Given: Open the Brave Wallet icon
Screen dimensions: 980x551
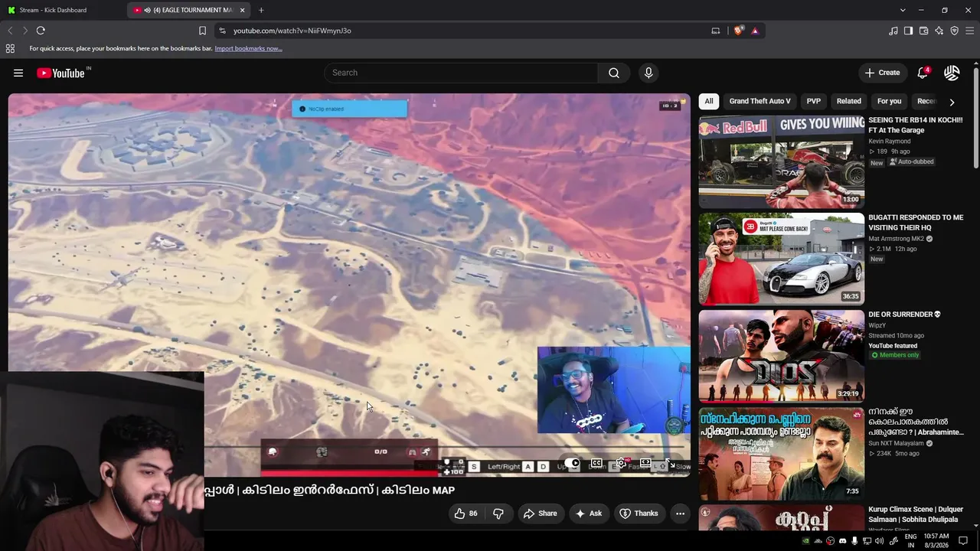Looking at the screenshot, I should [x=923, y=31].
